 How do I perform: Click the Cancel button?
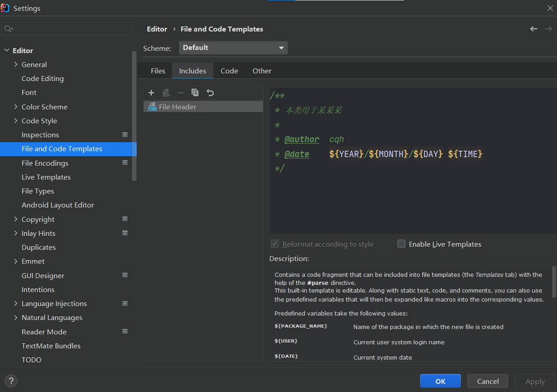[x=488, y=381]
